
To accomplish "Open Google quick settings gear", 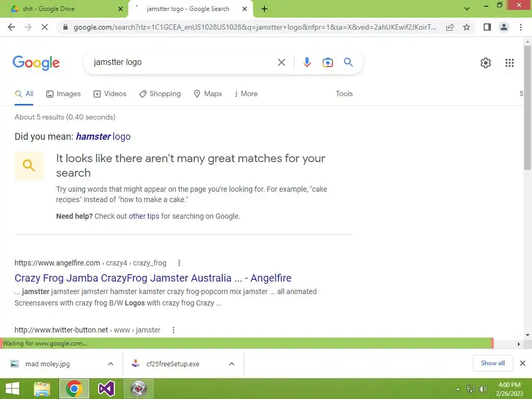I will pos(486,63).
